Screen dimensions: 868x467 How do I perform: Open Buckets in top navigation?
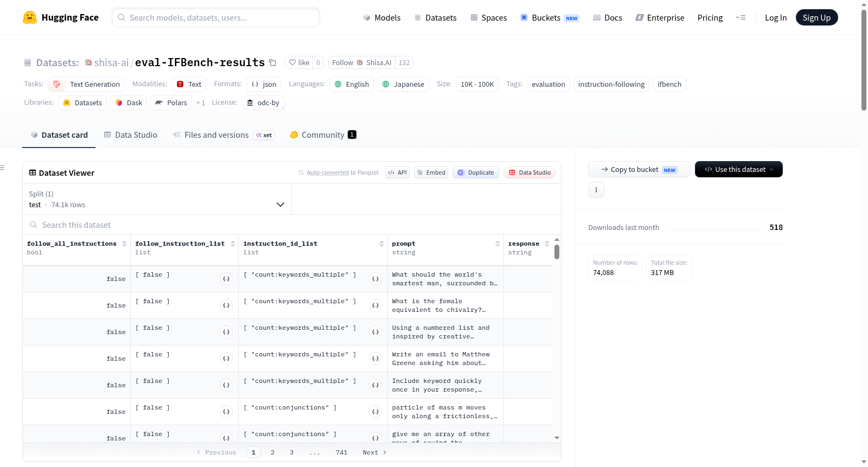[550, 17]
